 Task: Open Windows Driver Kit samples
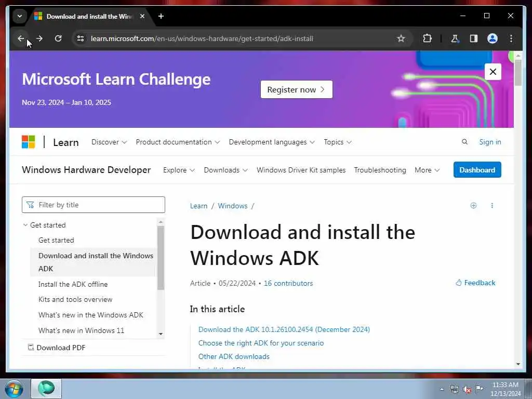301,170
